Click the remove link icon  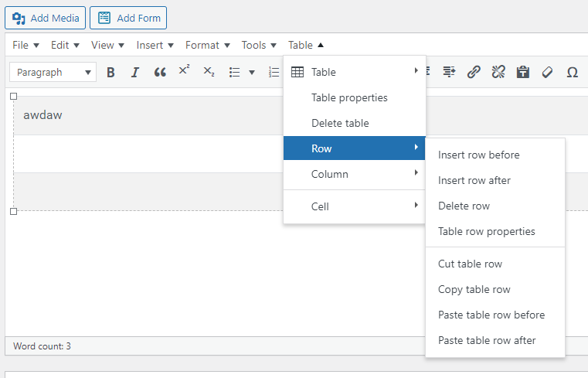pyautogui.click(x=498, y=72)
